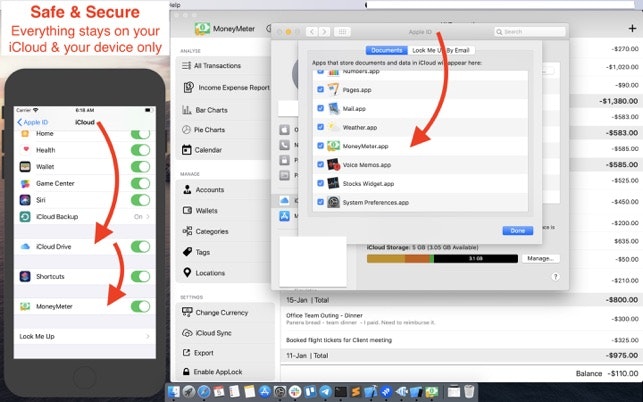Click the -$1,380.00 total amount
This screenshot has height=402, width=643.
(618, 101)
